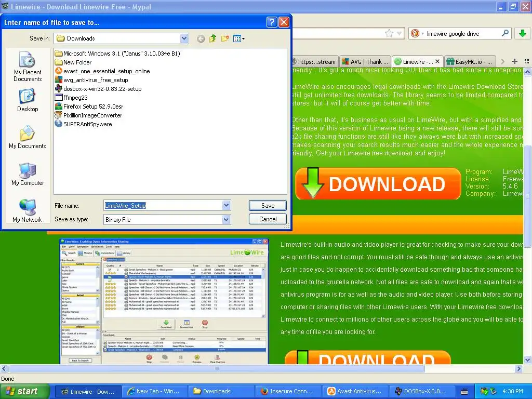Click the system tray clock 4:30 PM
The height and width of the screenshot is (399, 532).
513,391
